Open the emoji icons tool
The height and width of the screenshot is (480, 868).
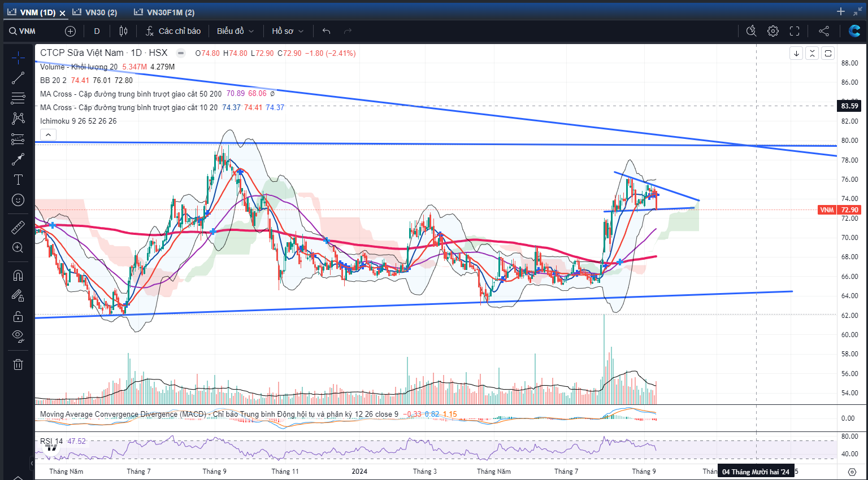tap(18, 200)
